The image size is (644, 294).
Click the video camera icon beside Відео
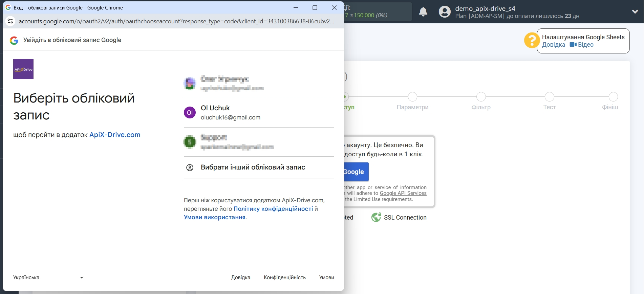tap(573, 45)
